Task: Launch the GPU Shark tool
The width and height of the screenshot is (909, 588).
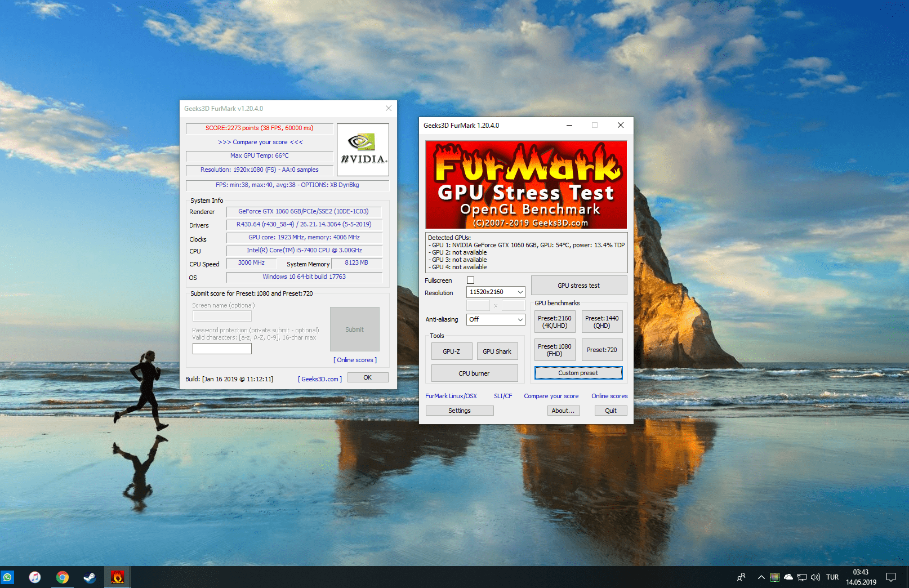Action: (497, 351)
